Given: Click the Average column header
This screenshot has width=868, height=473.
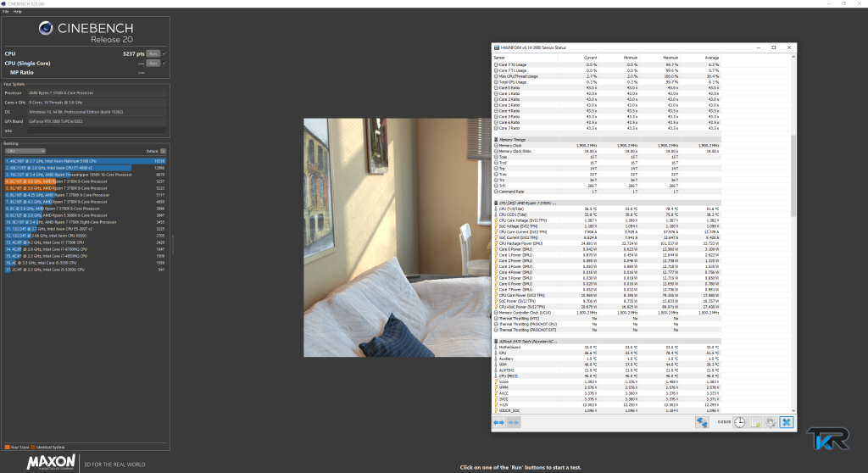Looking at the screenshot, I should point(700,58).
